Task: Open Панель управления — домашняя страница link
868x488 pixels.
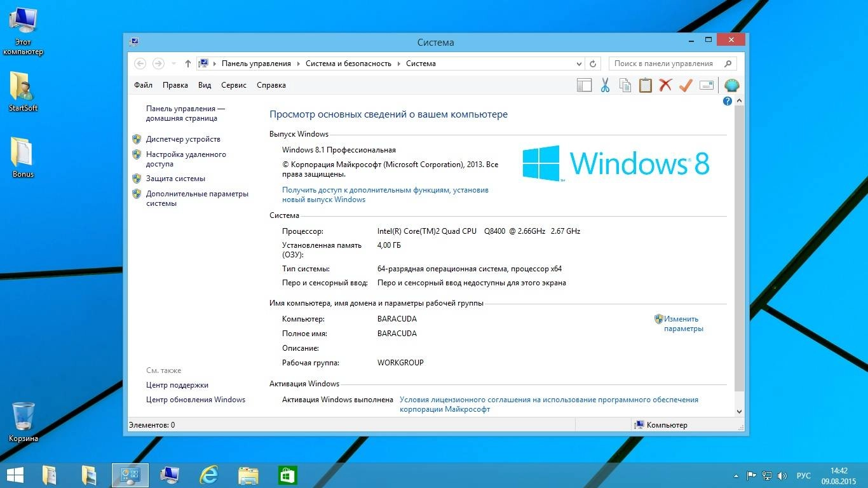Action: (x=186, y=114)
